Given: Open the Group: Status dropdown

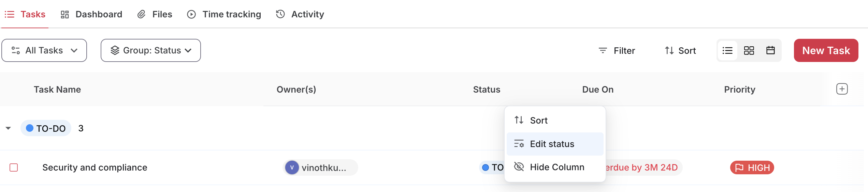Looking at the screenshot, I should click(151, 50).
